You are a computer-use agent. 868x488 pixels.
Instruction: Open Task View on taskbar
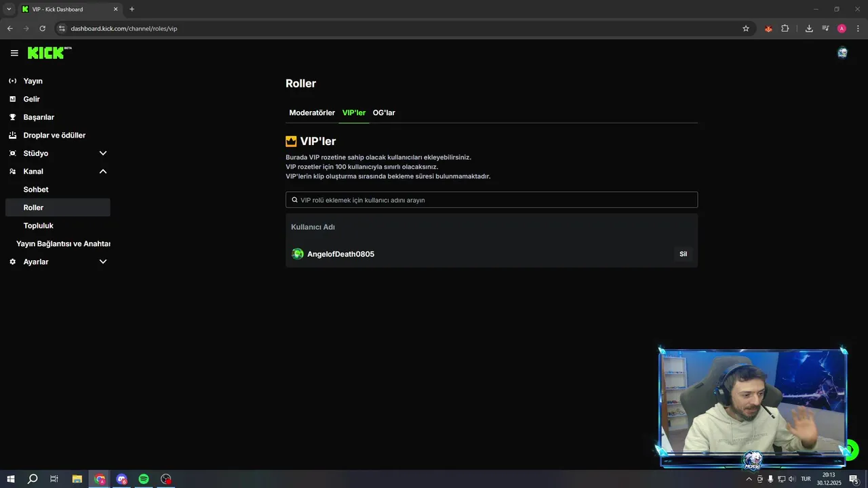(x=54, y=479)
